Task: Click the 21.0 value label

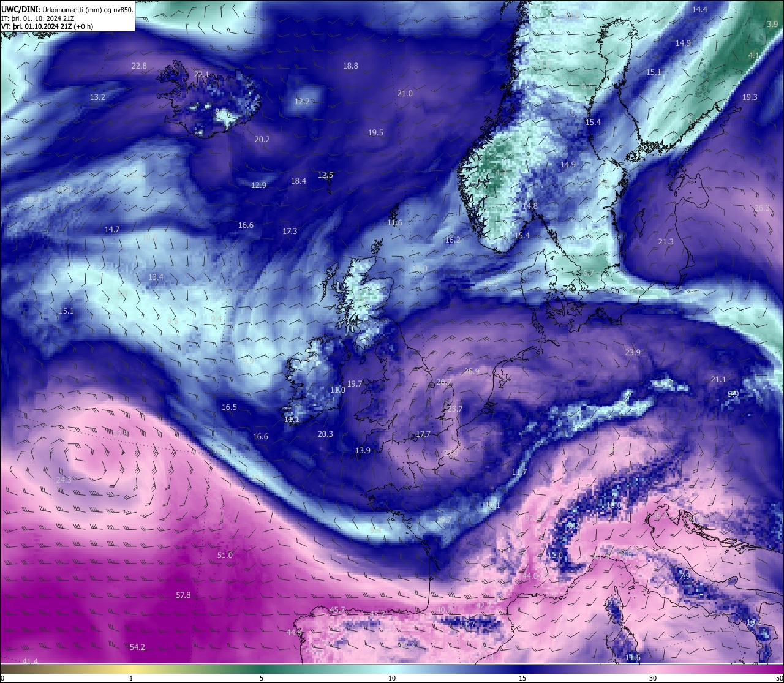Action: (x=405, y=93)
